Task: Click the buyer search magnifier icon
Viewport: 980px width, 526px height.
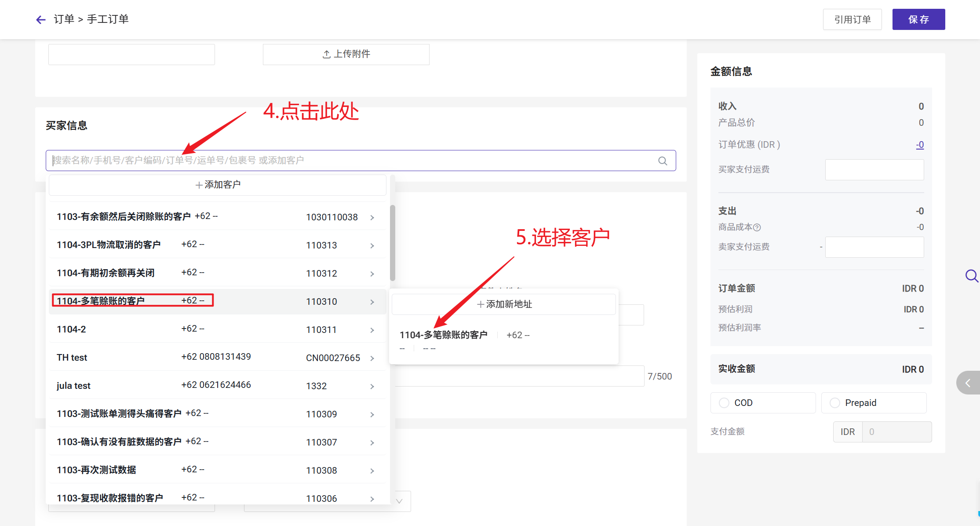Action: click(x=663, y=161)
